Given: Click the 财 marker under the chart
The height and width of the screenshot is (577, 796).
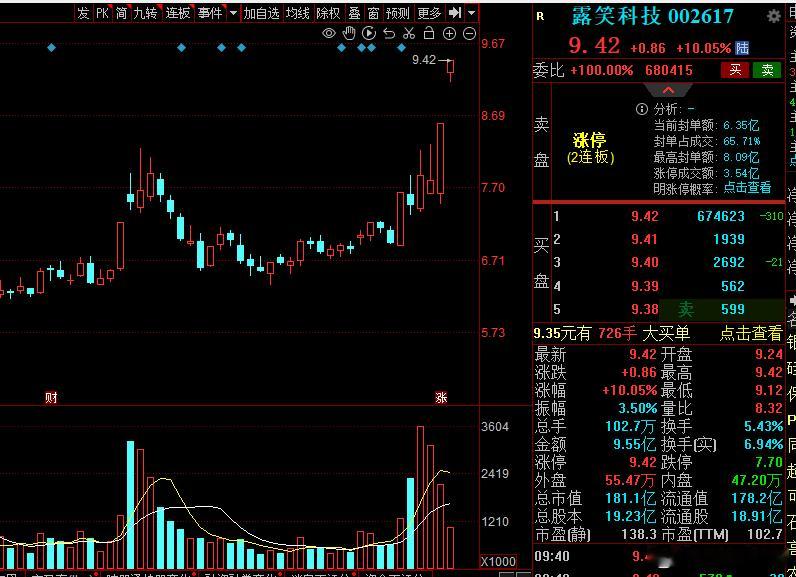Looking at the screenshot, I should point(51,398).
